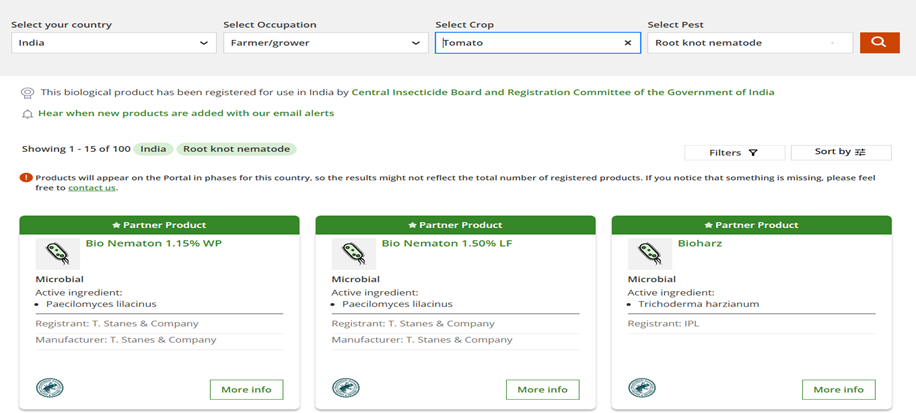The width and height of the screenshot is (916, 413).
Task: Open the Filters panel
Action: click(733, 153)
